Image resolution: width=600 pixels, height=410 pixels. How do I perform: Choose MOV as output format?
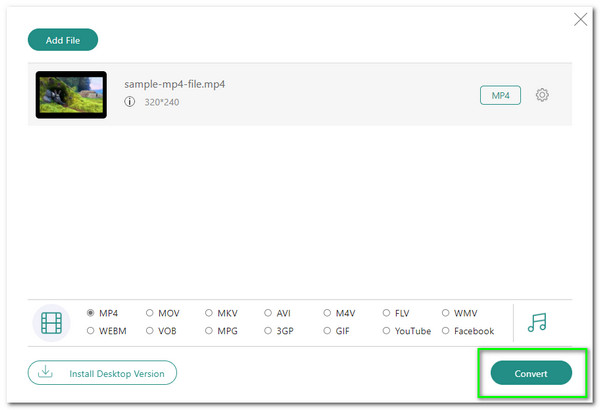pyautogui.click(x=150, y=313)
